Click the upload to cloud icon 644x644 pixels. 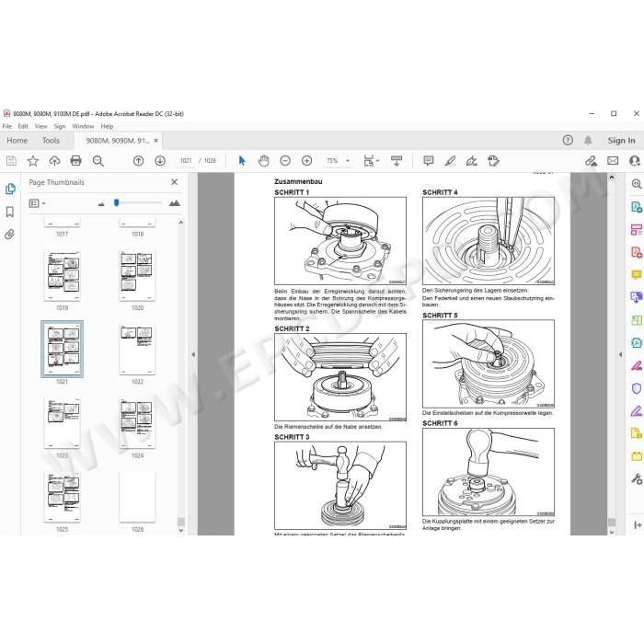click(x=54, y=161)
